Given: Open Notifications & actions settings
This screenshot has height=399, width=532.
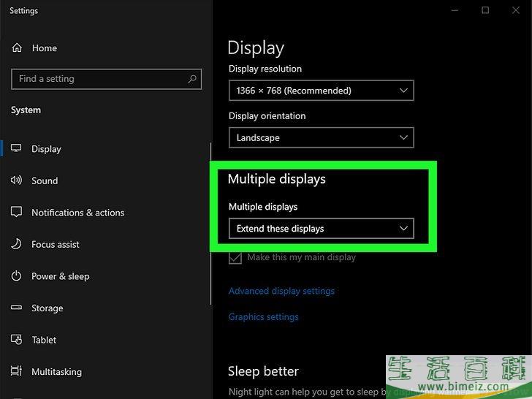Looking at the screenshot, I should [x=77, y=213].
